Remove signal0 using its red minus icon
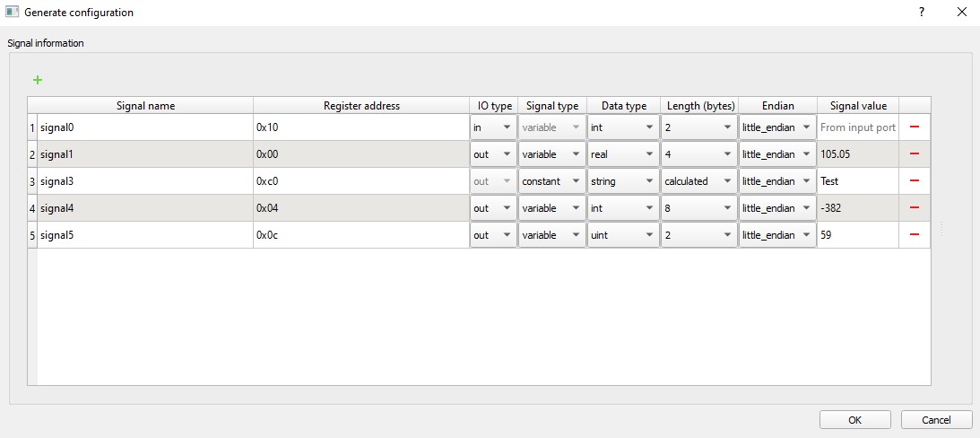980x438 pixels. [915, 127]
